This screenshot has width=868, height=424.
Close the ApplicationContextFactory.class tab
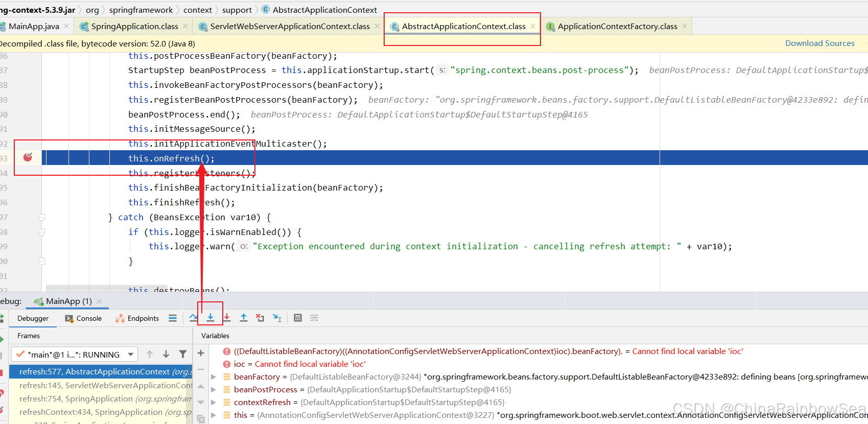[x=685, y=26]
